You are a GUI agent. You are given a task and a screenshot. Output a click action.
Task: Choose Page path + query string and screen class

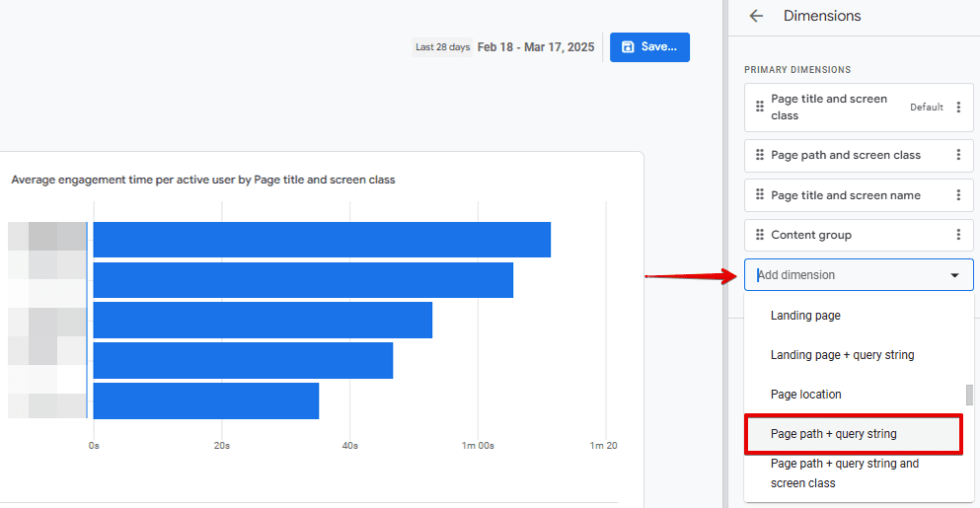(844, 473)
